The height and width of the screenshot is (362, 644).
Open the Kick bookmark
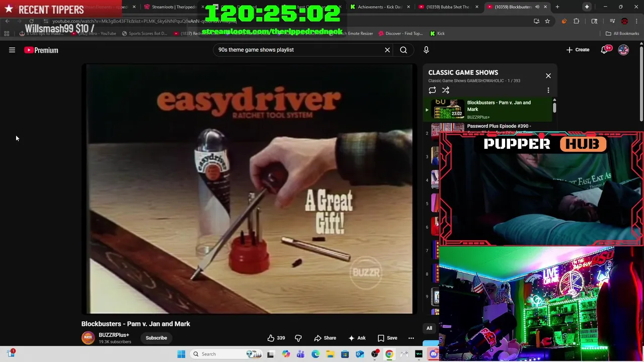437,34
